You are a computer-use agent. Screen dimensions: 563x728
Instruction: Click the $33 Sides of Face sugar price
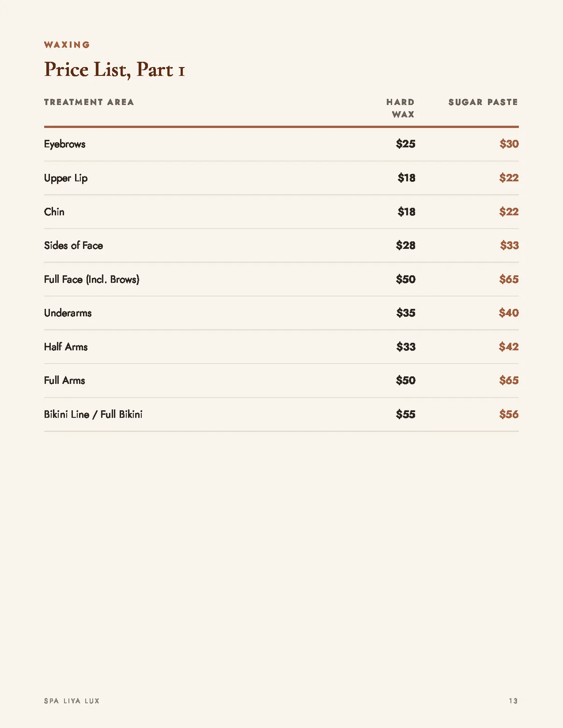[x=509, y=245]
